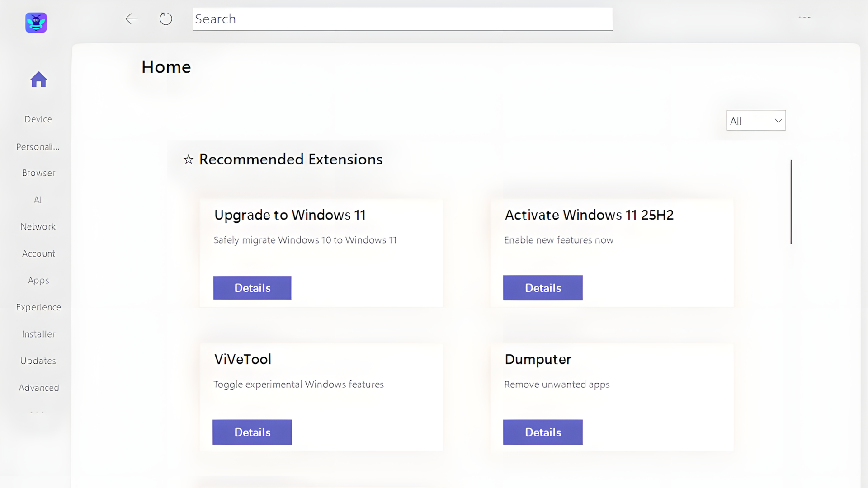The width and height of the screenshot is (868, 488).
Task: View details for Upgrade to Windows 11
Action: [x=252, y=288]
